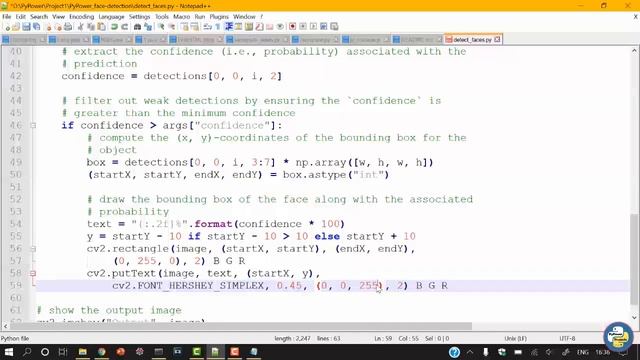
Task: Click 'Unix (LF)' in the status bar
Action: [515, 338]
